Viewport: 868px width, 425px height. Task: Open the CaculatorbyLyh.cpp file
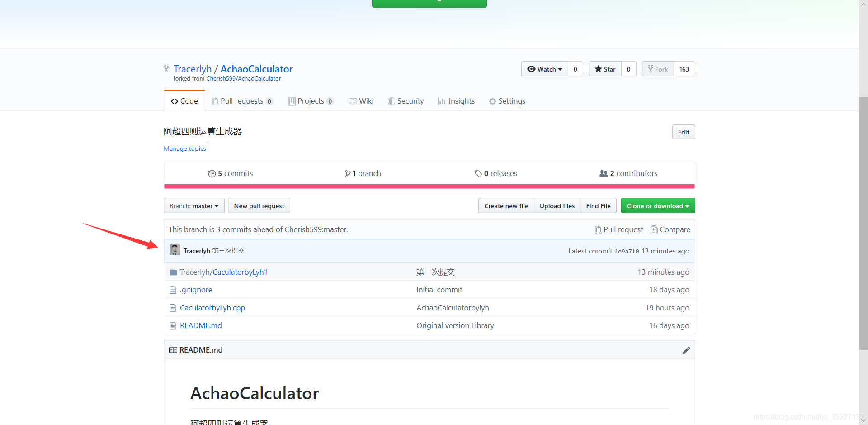pyautogui.click(x=212, y=308)
